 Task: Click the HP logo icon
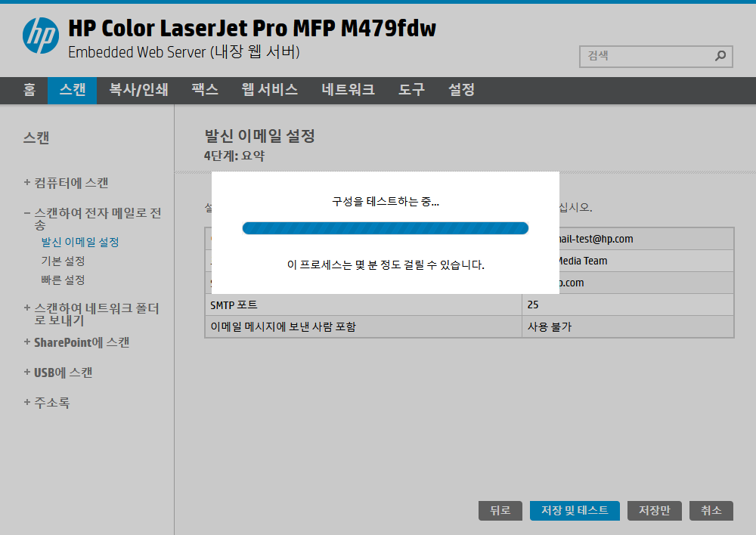[41, 36]
